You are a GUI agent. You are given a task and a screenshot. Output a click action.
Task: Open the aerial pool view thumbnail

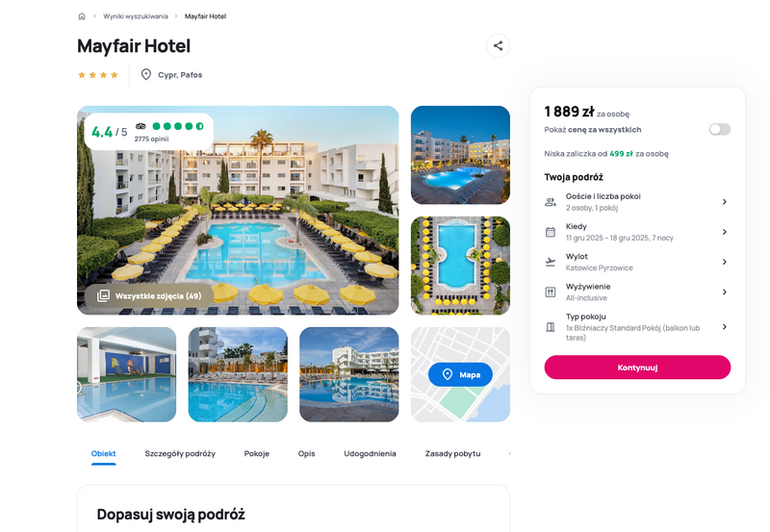460,266
